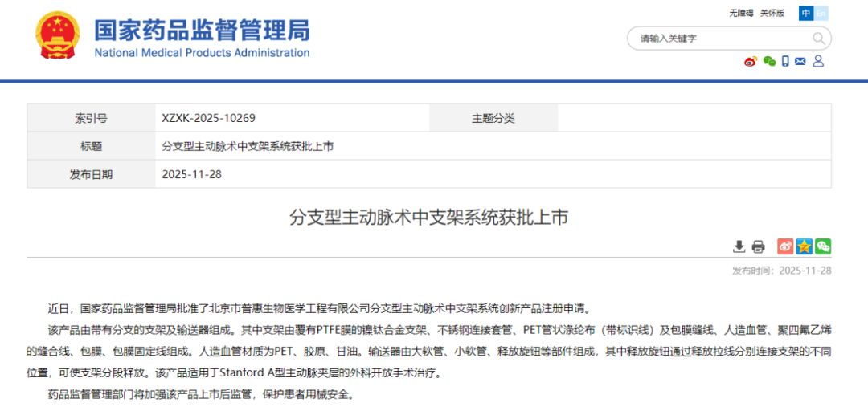868x411 pixels.
Task: Open 关怀版 care version
Action: coord(772,14)
